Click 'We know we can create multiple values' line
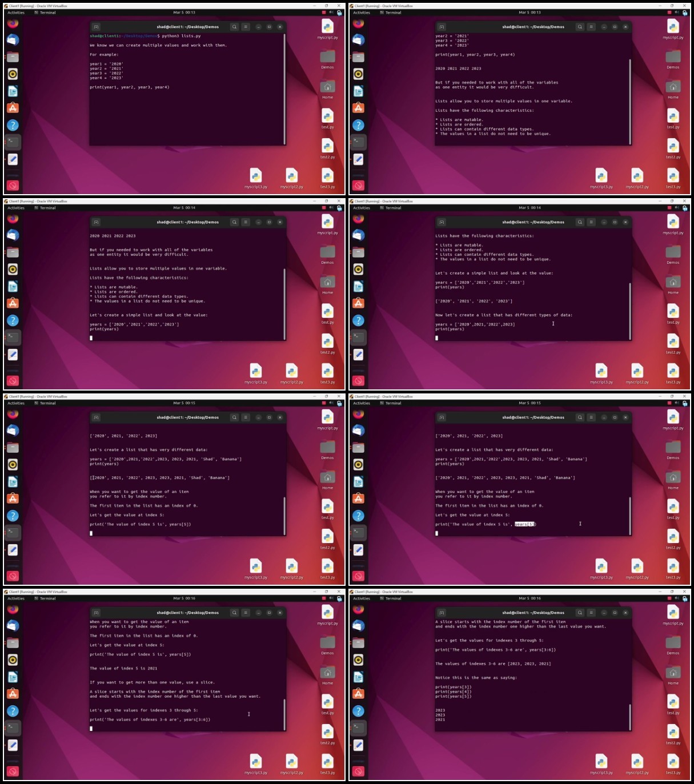This screenshot has width=694, height=784. point(158,45)
